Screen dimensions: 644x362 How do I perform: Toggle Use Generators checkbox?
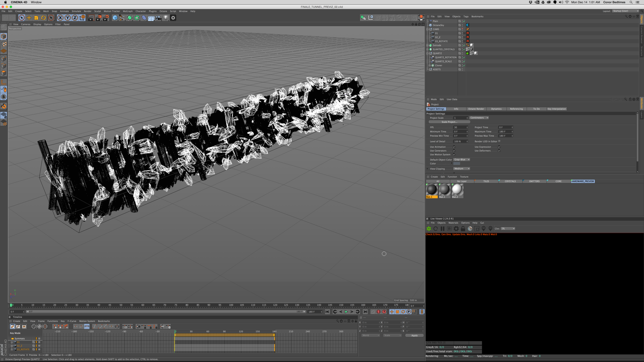[454, 151]
